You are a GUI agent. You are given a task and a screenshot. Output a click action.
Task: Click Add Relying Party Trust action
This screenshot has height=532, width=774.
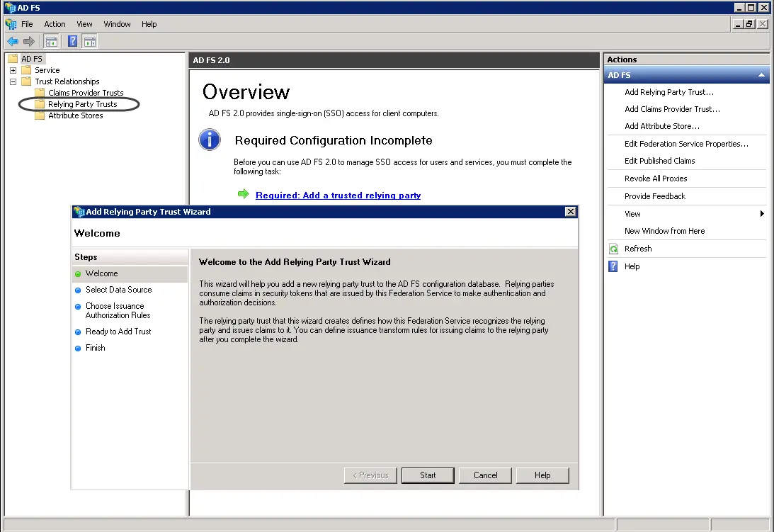(x=669, y=92)
